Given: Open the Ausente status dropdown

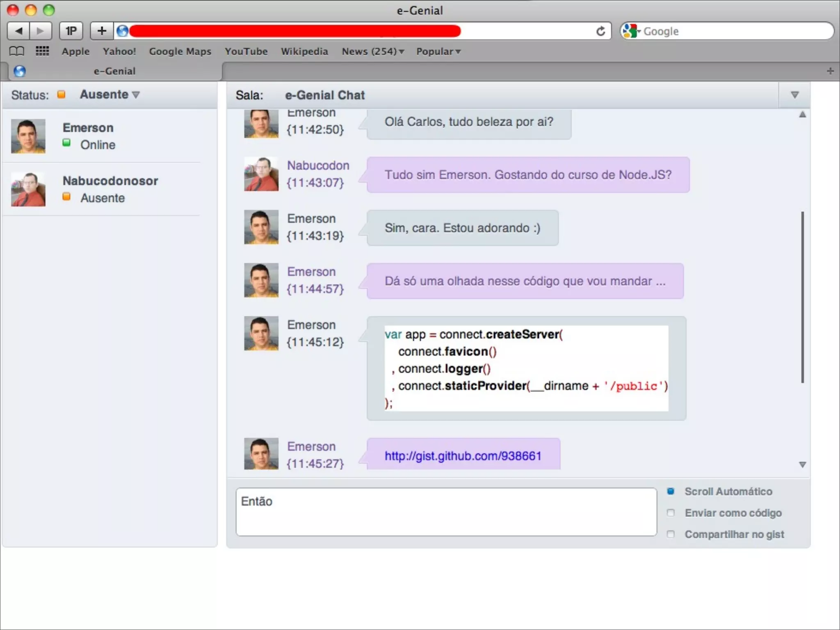Looking at the screenshot, I should click(x=110, y=95).
